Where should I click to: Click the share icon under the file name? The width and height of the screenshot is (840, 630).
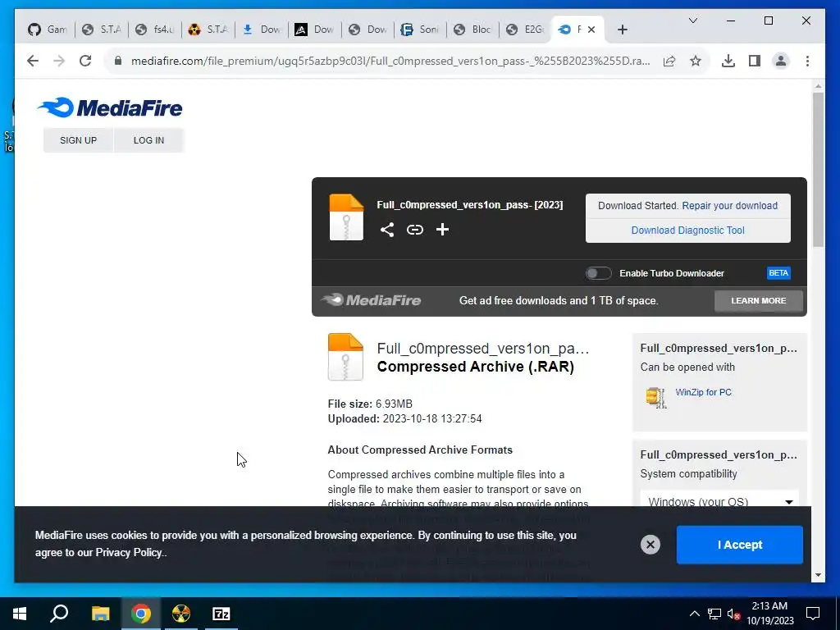tap(387, 230)
